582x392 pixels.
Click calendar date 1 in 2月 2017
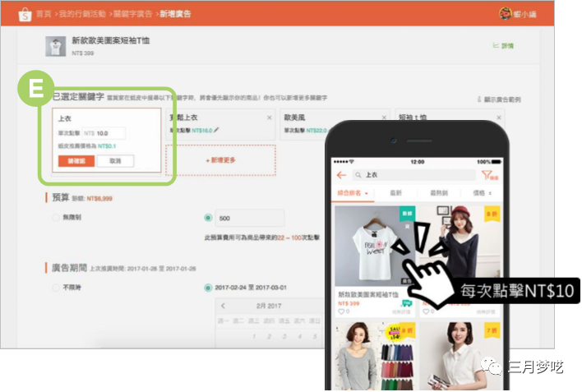[254, 336]
